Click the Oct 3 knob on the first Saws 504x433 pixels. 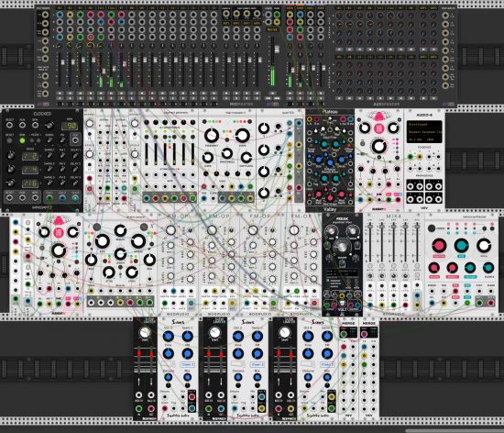tap(168, 337)
